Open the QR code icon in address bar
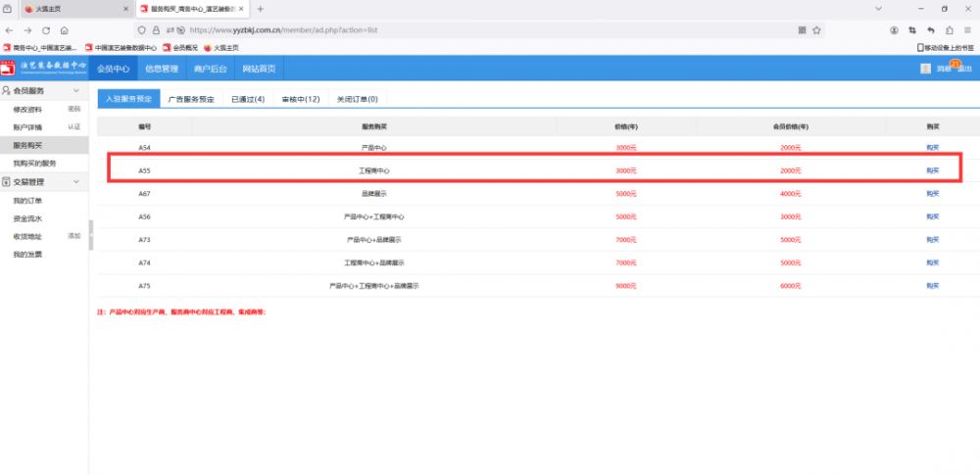980x475 pixels. pos(802,30)
